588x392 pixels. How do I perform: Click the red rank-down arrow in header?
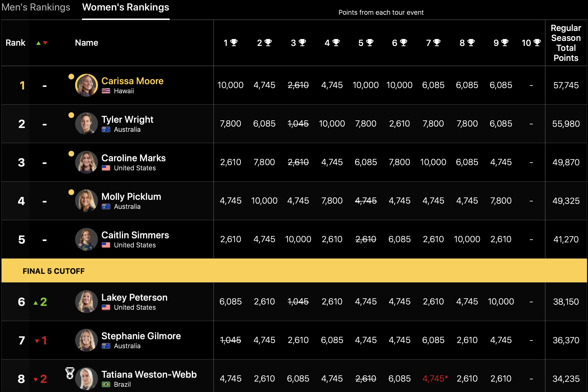tap(45, 43)
